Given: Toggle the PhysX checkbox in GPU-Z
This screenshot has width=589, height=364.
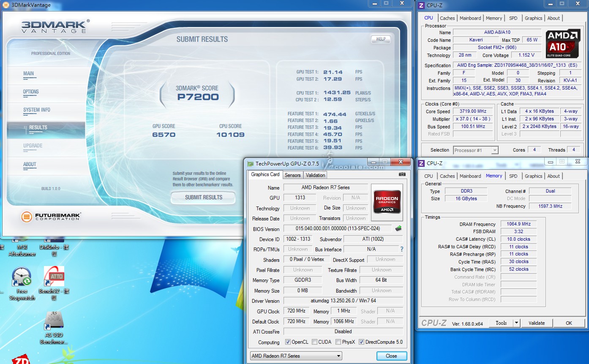Looking at the screenshot, I should [x=338, y=342].
